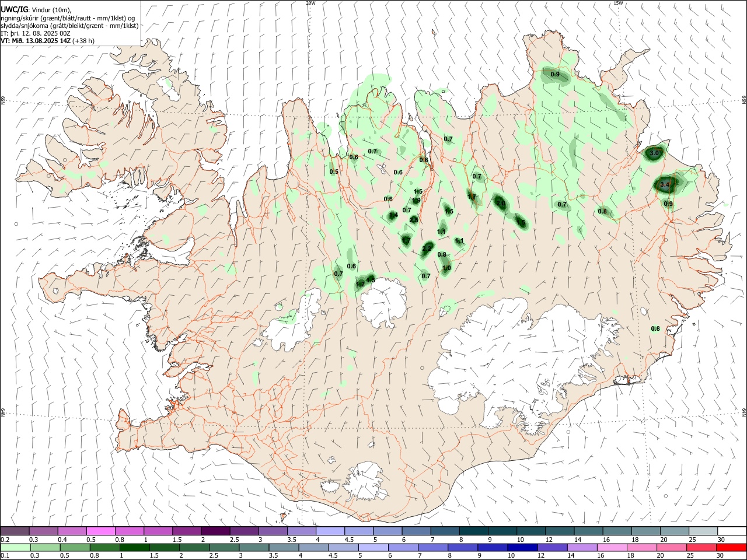This screenshot has width=747, height=560.
Task: Click the pink rain legend swatch labeled 16
Action: (613, 547)
